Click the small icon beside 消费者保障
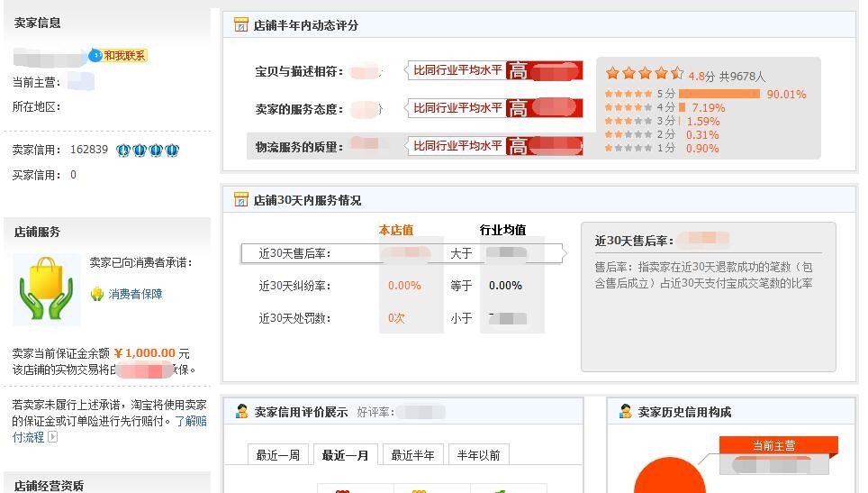Screen dimensions: 868x493 click(x=97, y=294)
